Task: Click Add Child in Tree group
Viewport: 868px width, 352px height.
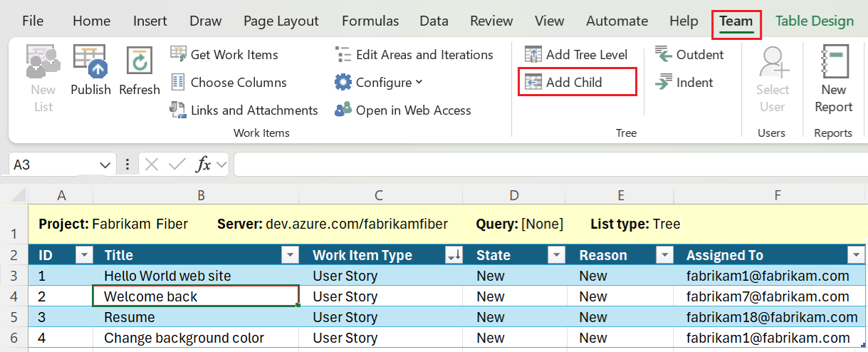Action: click(573, 83)
